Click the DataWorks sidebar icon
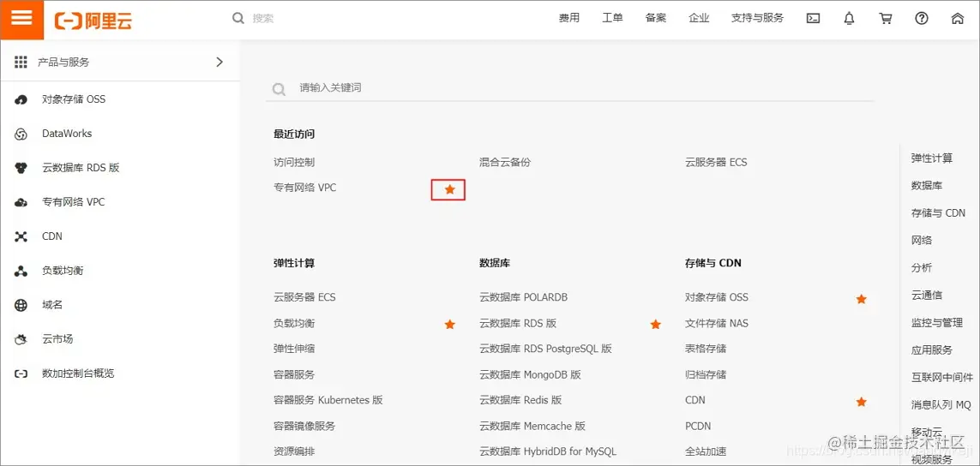 pos(21,134)
